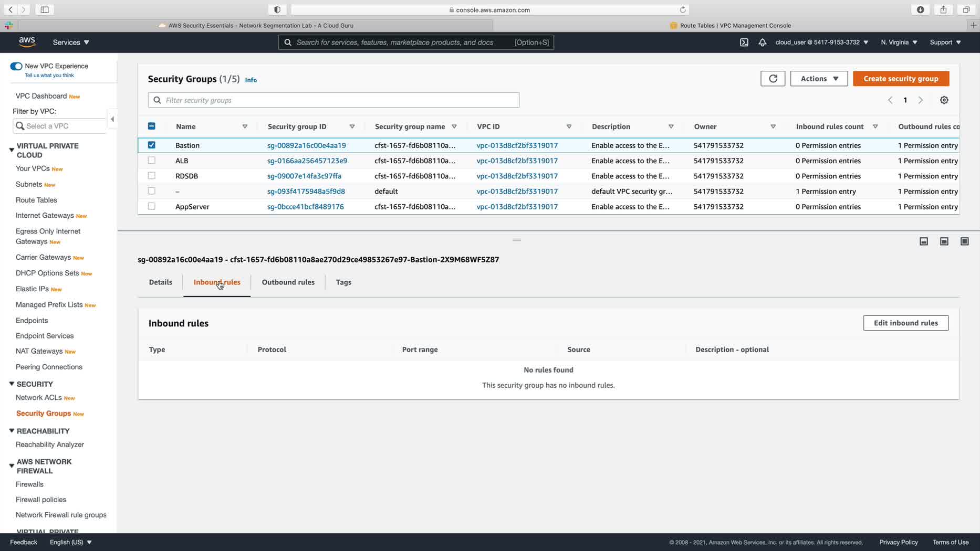Set the split panel to its largest layout
Viewport: 980px width, 551px height.
click(964, 241)
